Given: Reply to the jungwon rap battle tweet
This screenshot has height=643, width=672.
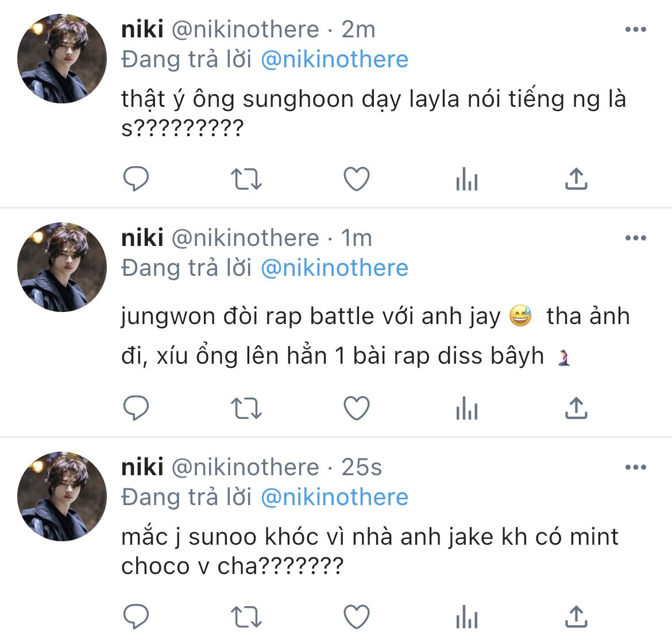Looking at the screenshot, I should coord(136,407).
